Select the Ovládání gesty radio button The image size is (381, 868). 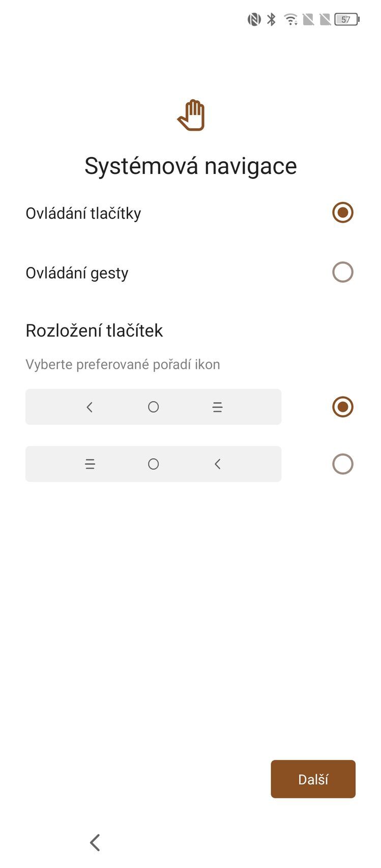coord(343,272)
